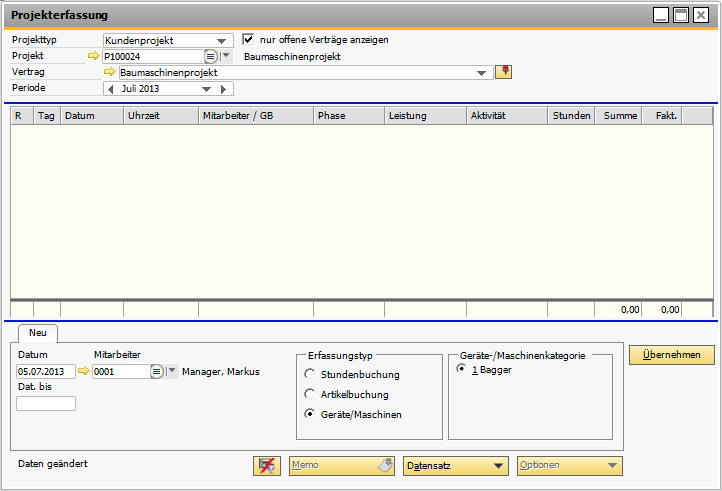The image size is (722, 491).
Task: Click the Phase column header
Action: tap(349, 116)
